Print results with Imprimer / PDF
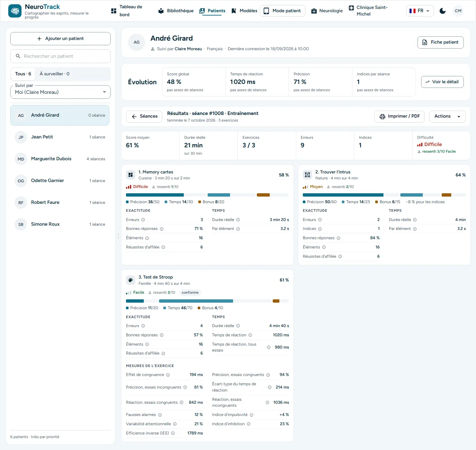 point(399,116)
